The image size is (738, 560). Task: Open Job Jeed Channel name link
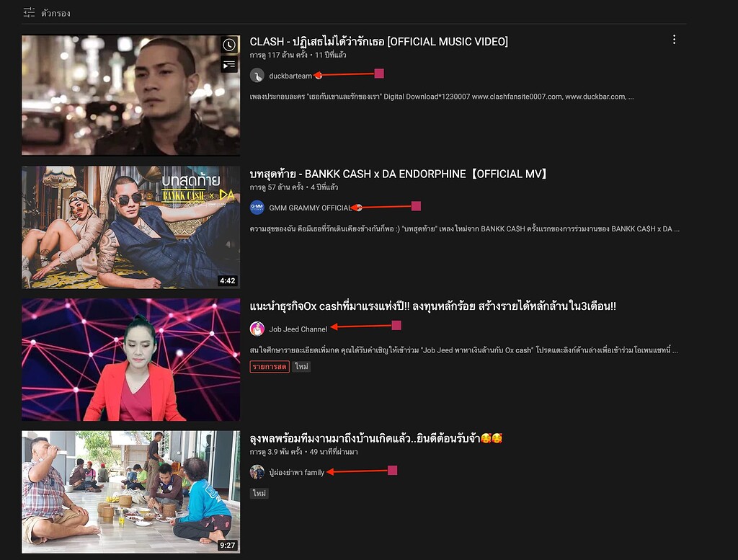pos(298,329)
